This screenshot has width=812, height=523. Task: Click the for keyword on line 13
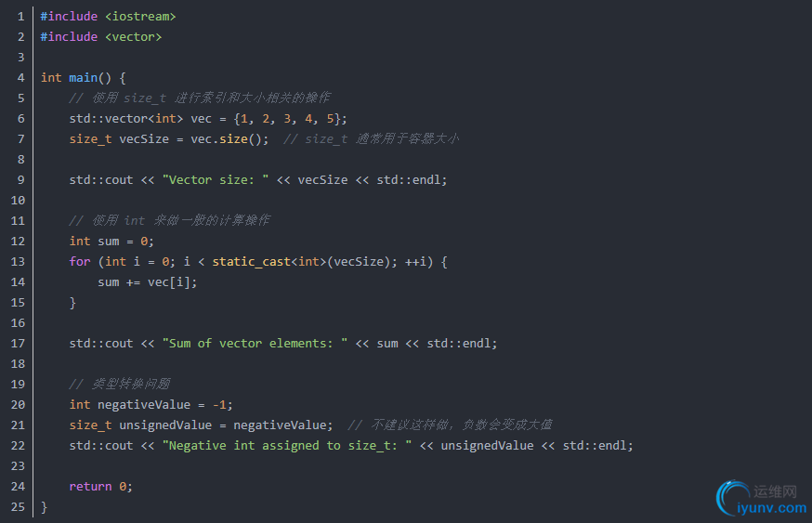tap(80, 262)
